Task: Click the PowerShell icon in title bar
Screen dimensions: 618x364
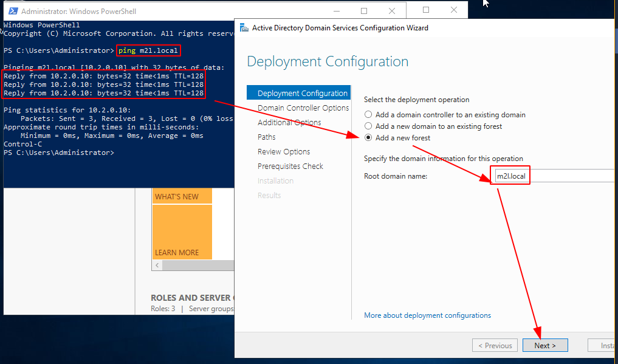Action: pos(13,11)
